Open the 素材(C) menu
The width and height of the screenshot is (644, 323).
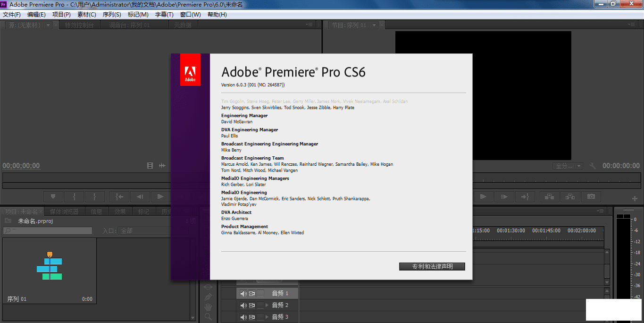tap(87, 15)
